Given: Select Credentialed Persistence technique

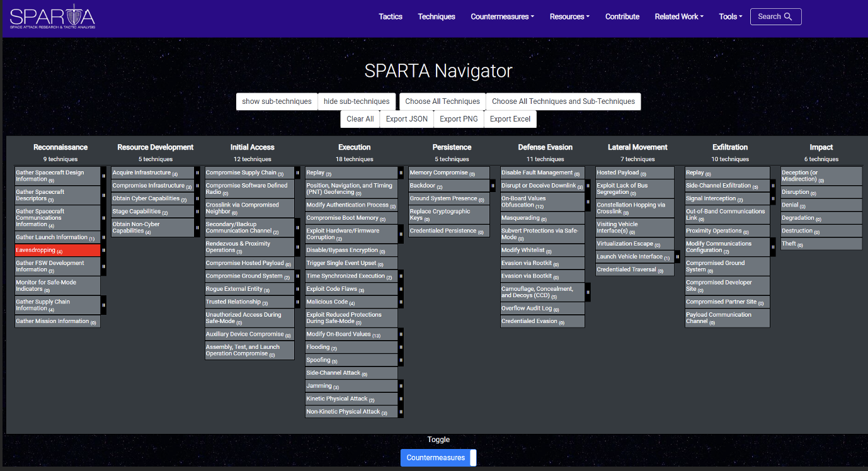Looking at the screenshot, I should pyautogui.click(x=449, y=231).
